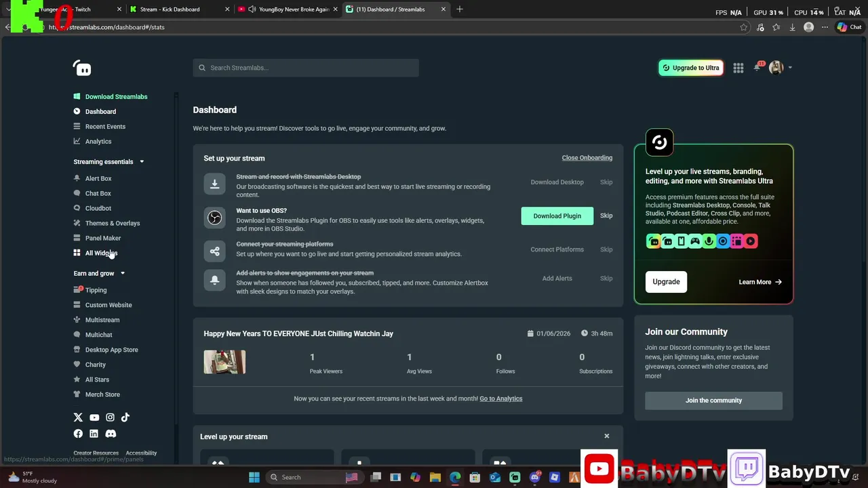This screenshot has height=488, width=868.
Task: Click the recent stream thumbnail
Action: [x=224, y=362]
